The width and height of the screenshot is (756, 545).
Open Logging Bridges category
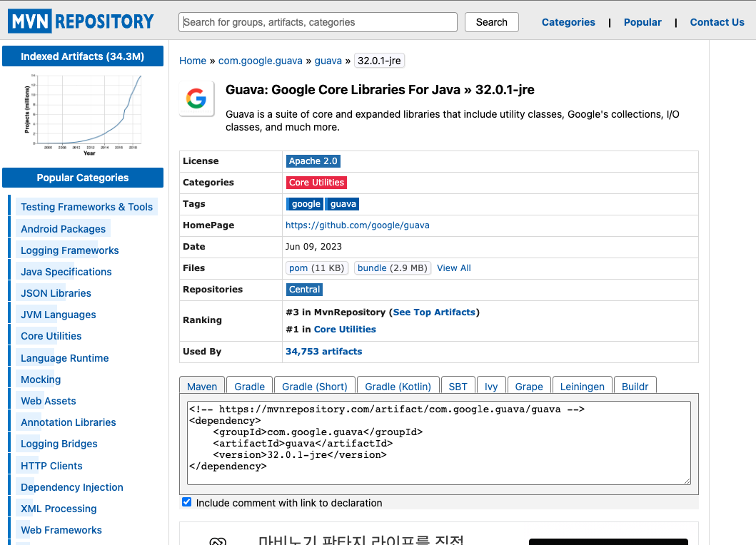click(x=59, y=443)
